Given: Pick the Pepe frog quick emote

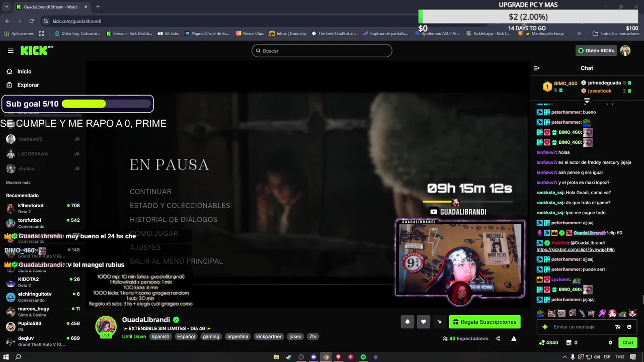Looking at the screenshot, I should [x=541, y=313].
